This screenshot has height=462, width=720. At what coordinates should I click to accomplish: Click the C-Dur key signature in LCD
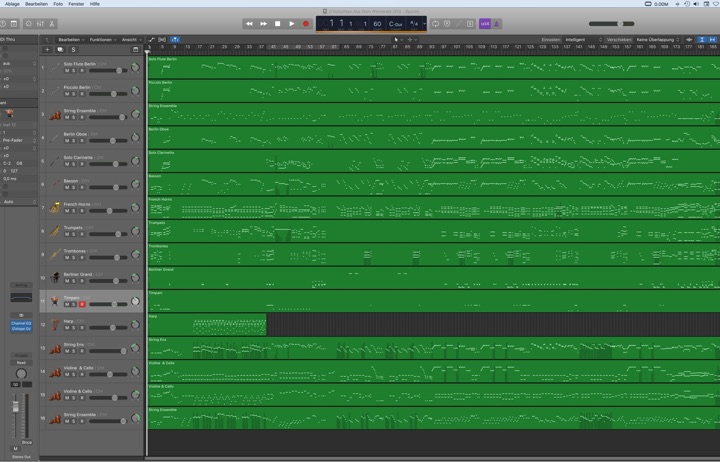tap(395, 24)
